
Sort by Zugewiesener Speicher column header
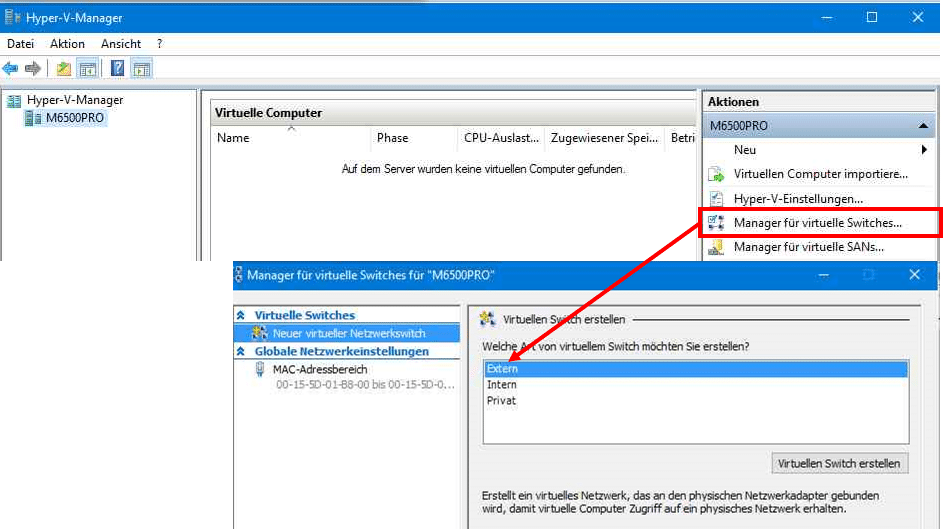tap(604, 138)
